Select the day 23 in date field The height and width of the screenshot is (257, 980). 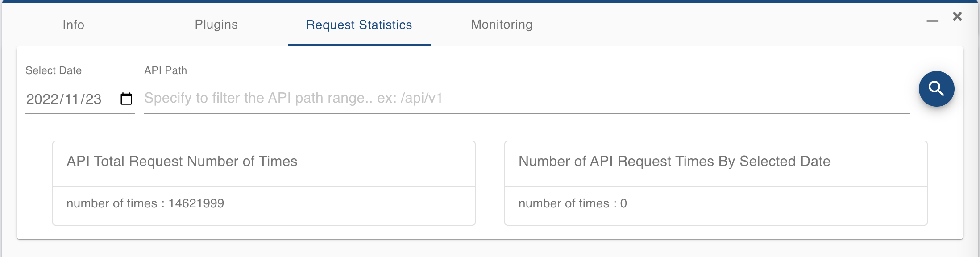pyautogui.click(x=93, y=99)
